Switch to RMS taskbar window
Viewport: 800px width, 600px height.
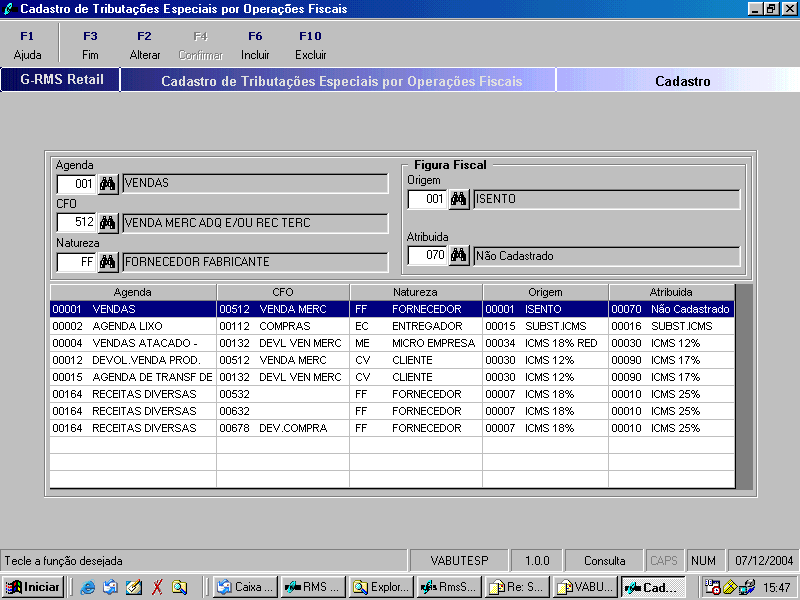tap(314, 587)
